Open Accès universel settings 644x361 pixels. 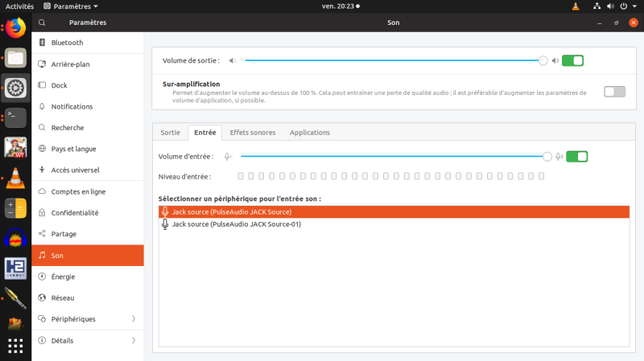tap(88, 170)
